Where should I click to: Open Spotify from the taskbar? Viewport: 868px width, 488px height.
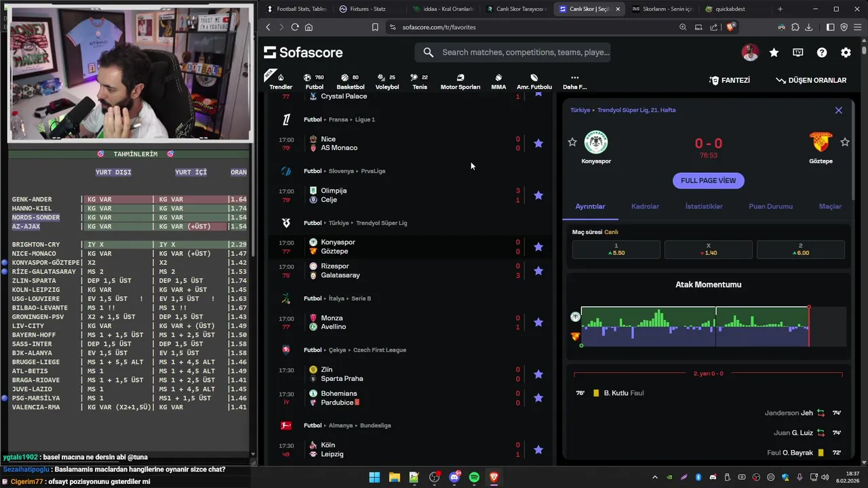(474, 477)
